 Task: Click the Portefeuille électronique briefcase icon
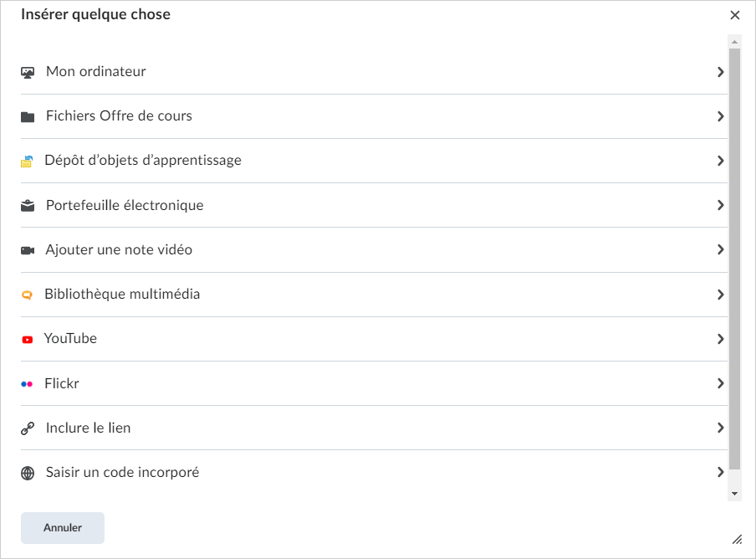(28, 206)
